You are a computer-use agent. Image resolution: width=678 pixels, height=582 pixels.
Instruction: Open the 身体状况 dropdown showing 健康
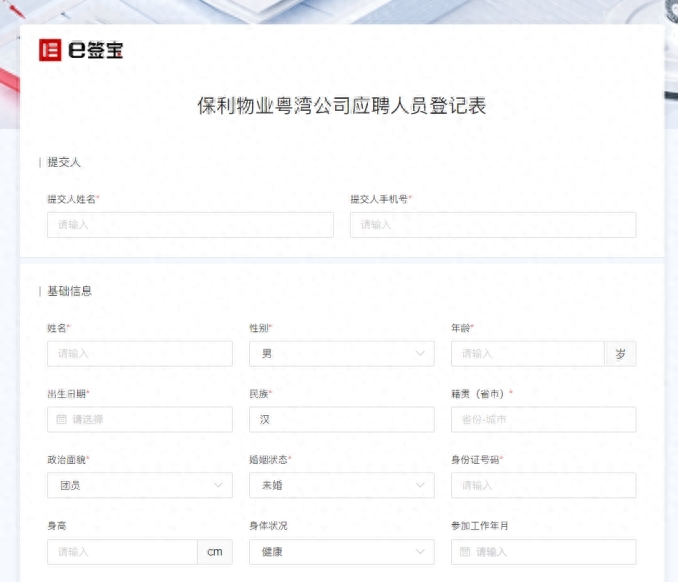342,552
